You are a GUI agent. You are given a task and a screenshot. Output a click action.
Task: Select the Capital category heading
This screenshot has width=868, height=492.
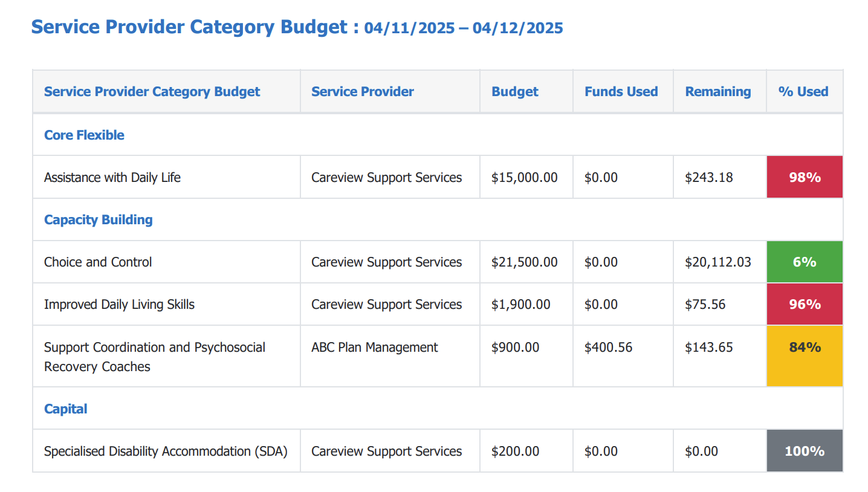(66, 409)
